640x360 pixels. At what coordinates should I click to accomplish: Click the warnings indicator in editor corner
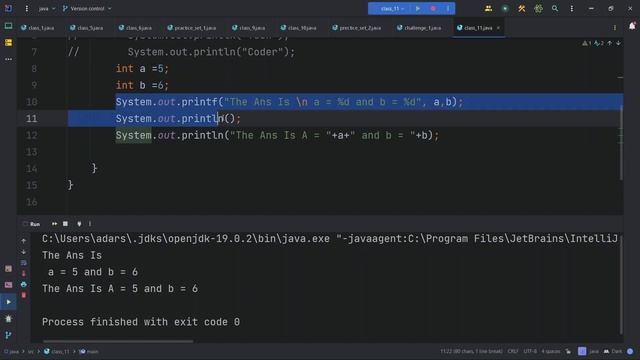pyautogui.click(x=587, y=43)
